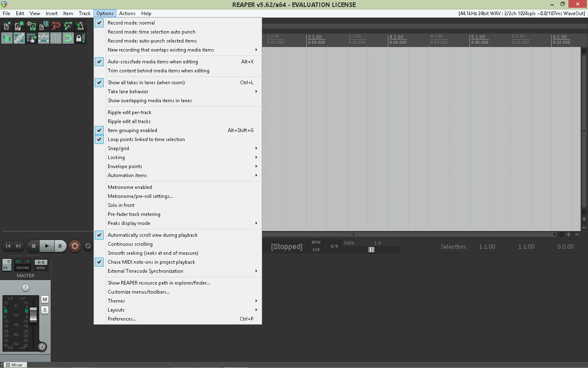Open the Actions menu
Image resolution: width=588 pixels, height=368 pixels.
click(x=127, y=13)
